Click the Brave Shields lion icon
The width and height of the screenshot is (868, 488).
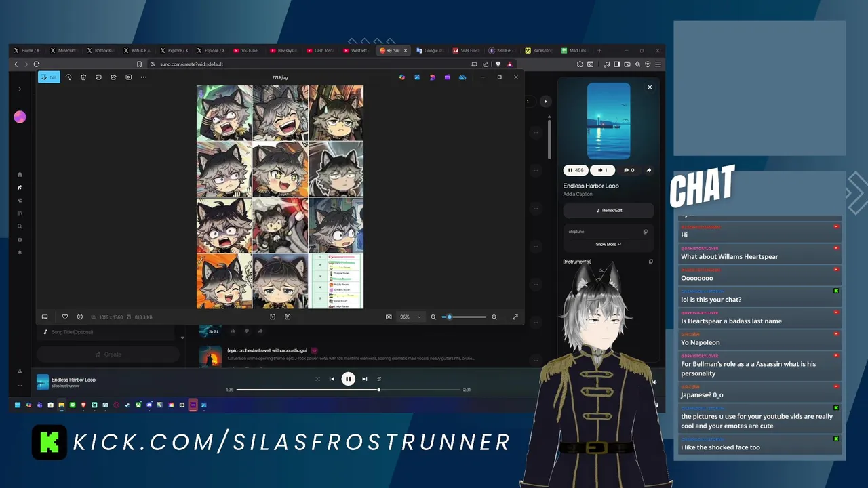(x=498, y=64)
